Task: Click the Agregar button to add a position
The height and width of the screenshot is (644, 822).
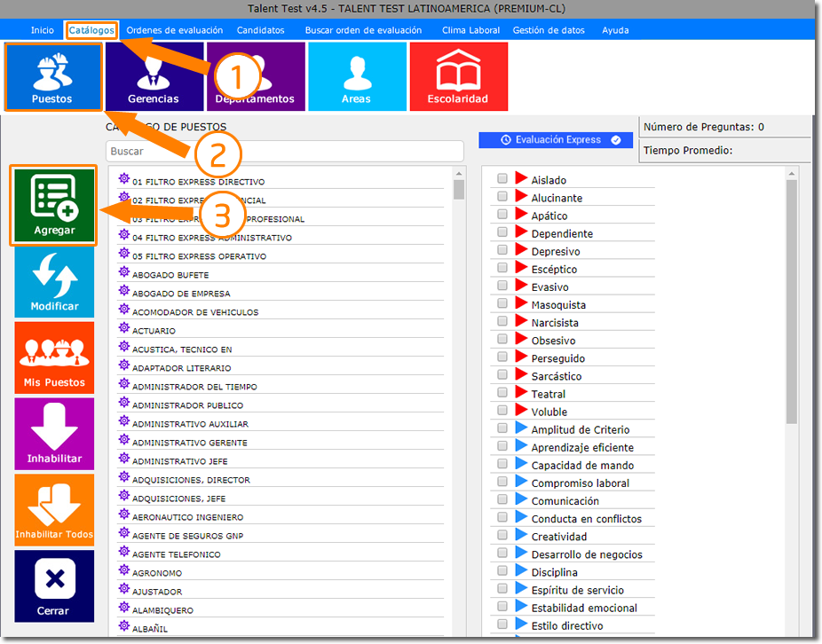Action: click(x=54, y=206)
